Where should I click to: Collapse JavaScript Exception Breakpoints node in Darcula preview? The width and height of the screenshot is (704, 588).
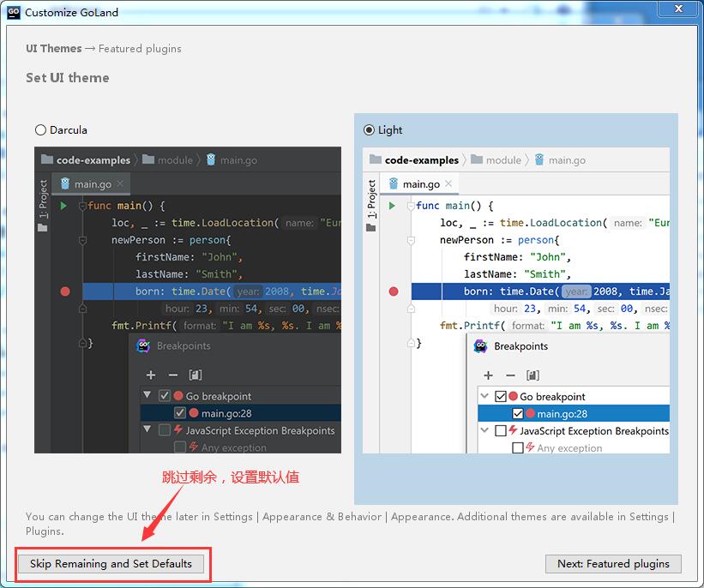pos(147,429)
